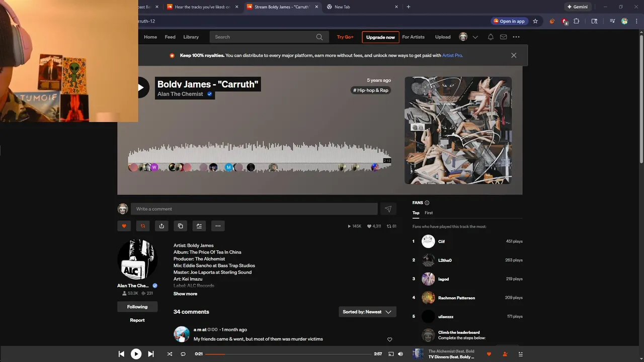Open fan L2tha0's profile
The width and height of the screenshot is (644, 362).
click(445, 260)
